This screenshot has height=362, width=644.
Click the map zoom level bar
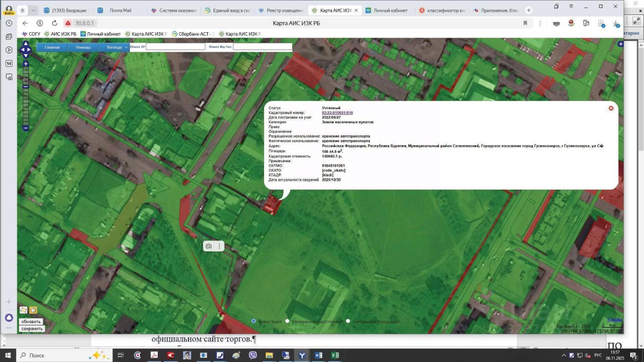pyautogui.click(x=26, y=96)
